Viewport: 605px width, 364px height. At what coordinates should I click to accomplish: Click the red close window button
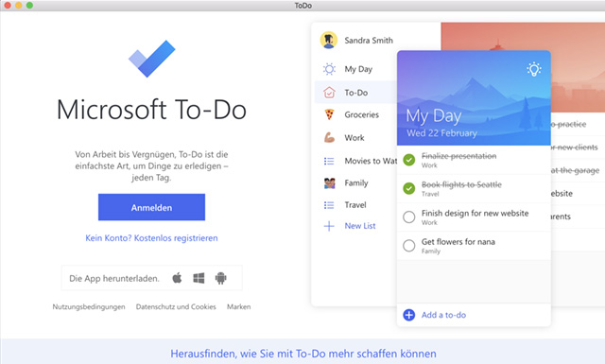pyautogui.click(x=8, y=6)
